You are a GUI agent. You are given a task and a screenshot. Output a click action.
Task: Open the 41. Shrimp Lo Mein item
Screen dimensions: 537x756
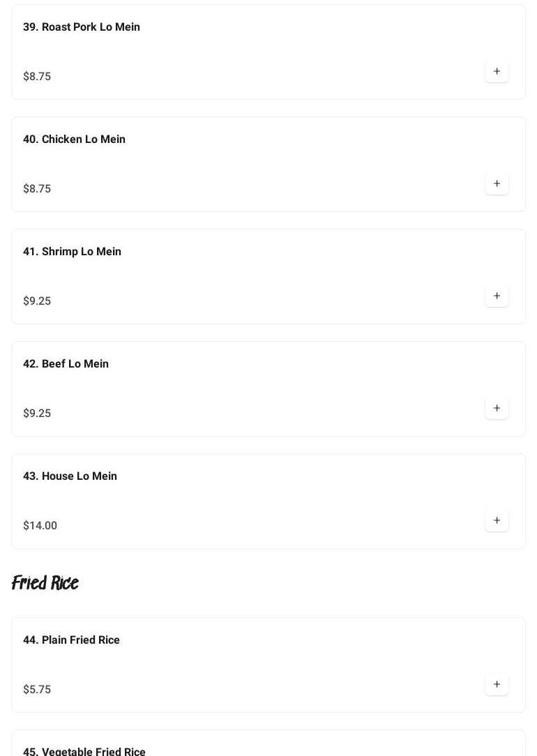click(268, 277)
